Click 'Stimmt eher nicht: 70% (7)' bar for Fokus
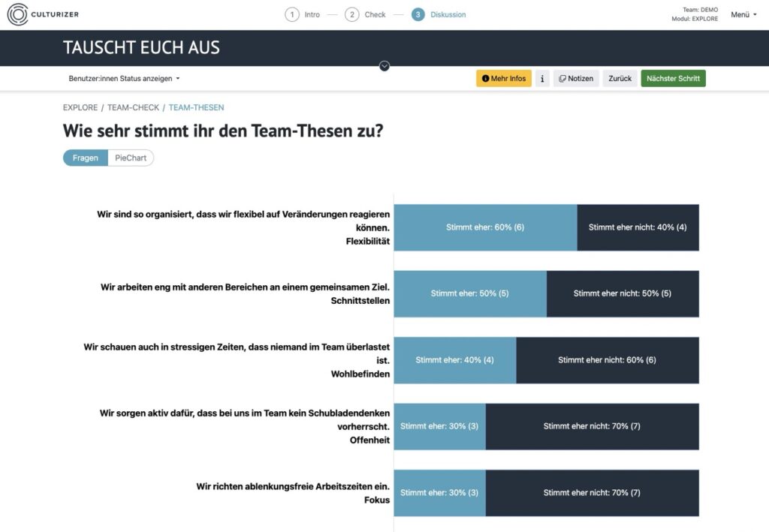This screenshot has width=769, height=532. 593,493
